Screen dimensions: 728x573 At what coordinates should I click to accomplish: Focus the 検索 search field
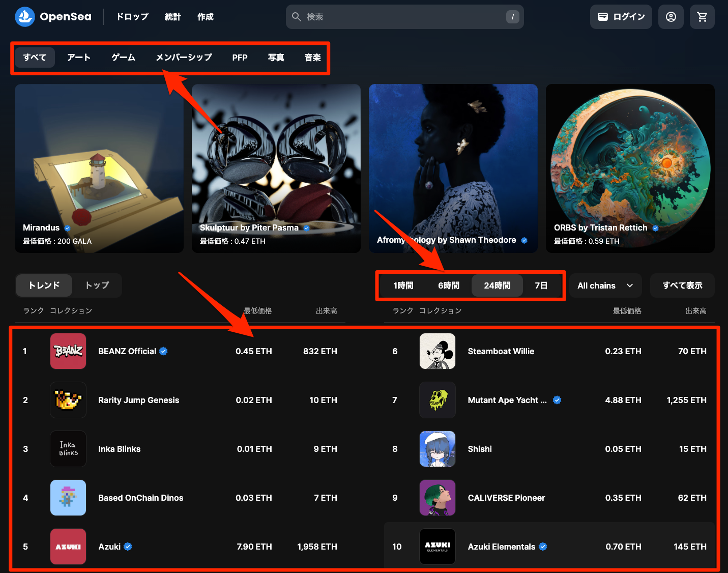click(405, 17)
